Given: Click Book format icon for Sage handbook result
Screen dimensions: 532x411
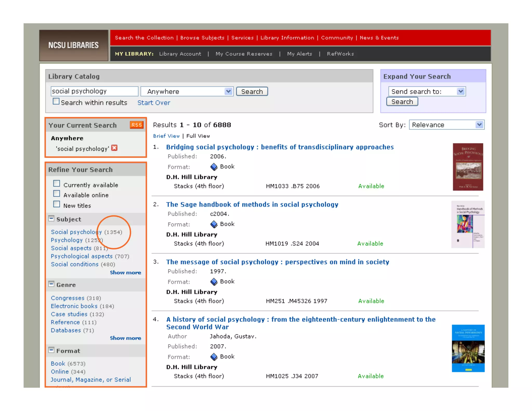Looking at the screenshot, I should coord(214,224).
